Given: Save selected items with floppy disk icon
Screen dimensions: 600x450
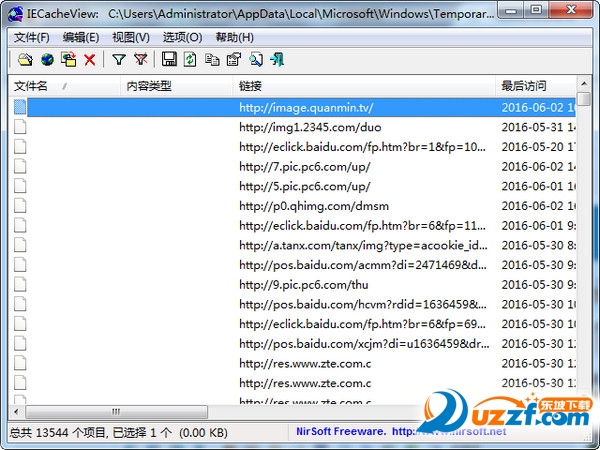Looking at the screenshot, I should tap(169, 60).
